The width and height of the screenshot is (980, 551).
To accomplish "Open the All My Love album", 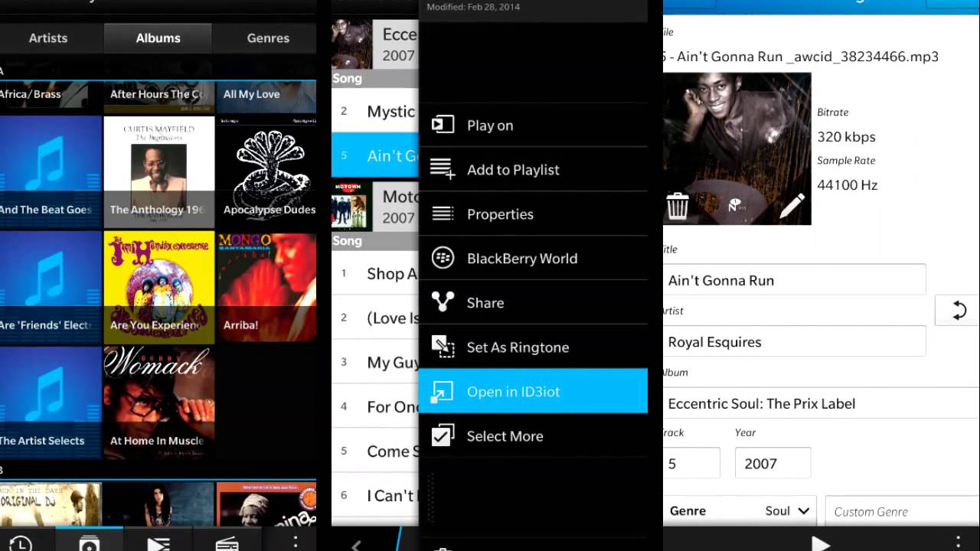I will coord(266,96).
